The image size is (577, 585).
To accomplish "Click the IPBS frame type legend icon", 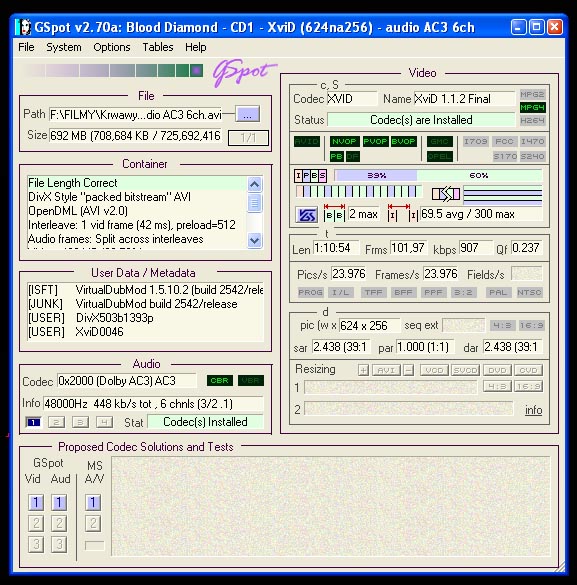I will (x=310, y=176).
